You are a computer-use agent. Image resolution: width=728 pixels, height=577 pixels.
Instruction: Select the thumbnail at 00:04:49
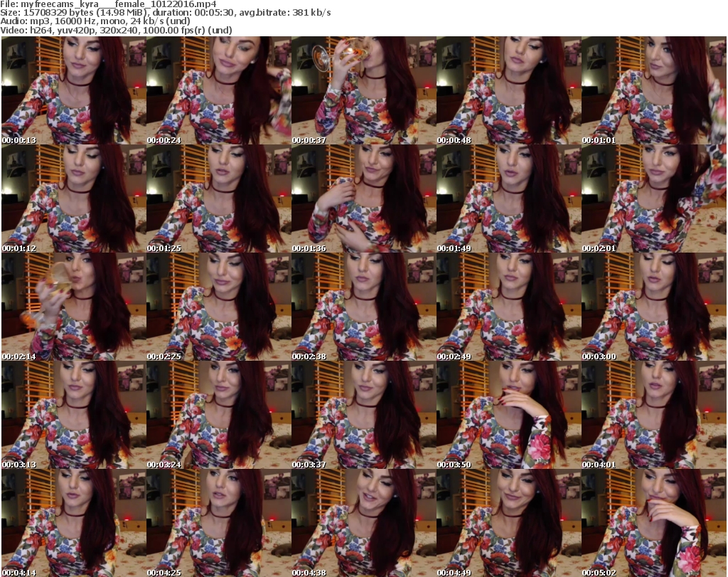tap(508, 523)
